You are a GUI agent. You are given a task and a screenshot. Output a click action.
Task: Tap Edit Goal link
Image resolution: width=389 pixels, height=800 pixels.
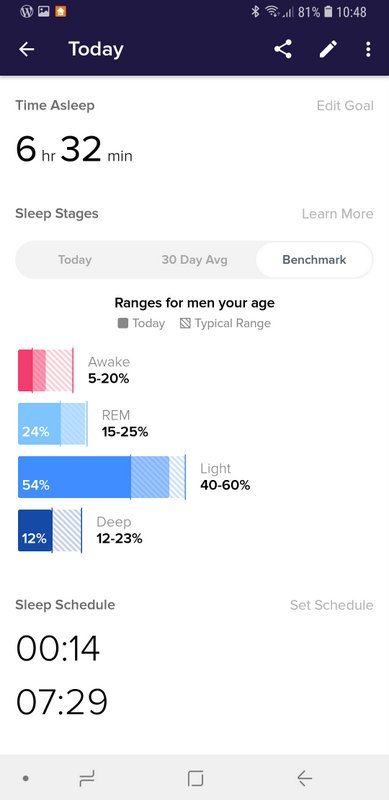click(x=345, y=106)
